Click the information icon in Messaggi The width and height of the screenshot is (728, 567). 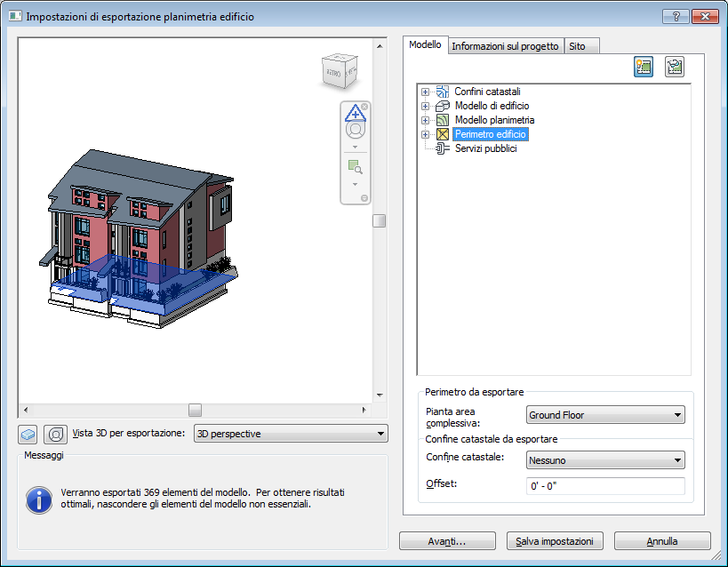(x=39, y=500)
